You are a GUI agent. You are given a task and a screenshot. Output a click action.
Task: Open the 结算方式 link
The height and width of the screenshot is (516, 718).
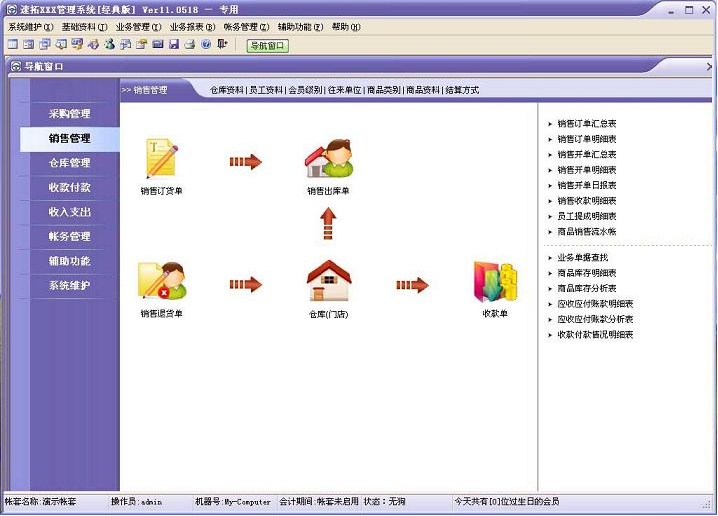(462, 90)
